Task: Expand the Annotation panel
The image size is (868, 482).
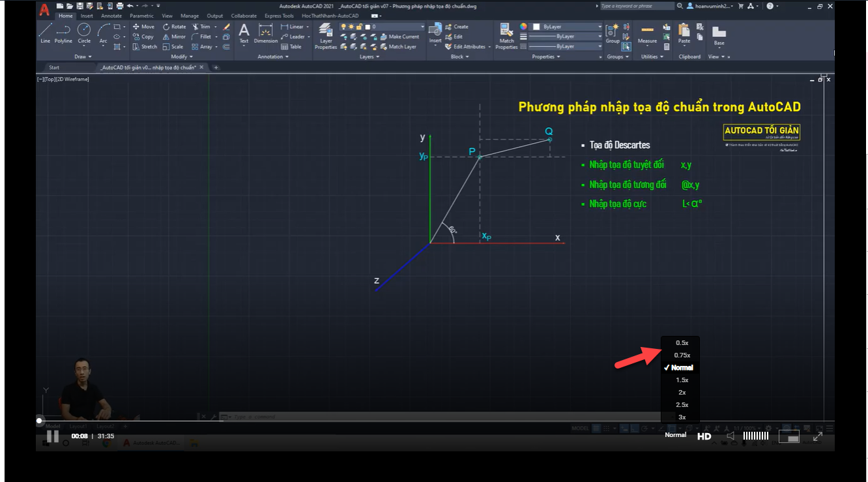Action: pos(273,57)
